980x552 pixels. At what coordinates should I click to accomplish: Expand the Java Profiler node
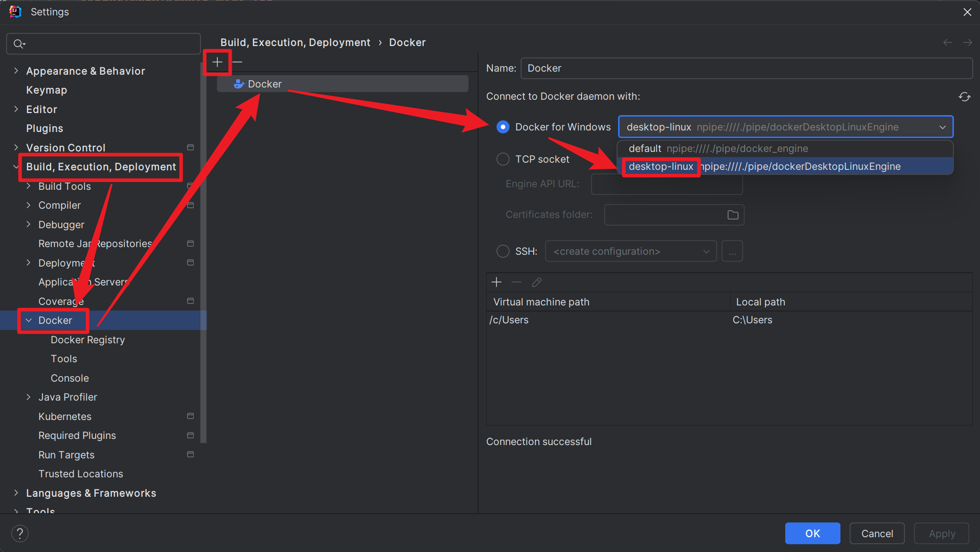pos(28,397)
